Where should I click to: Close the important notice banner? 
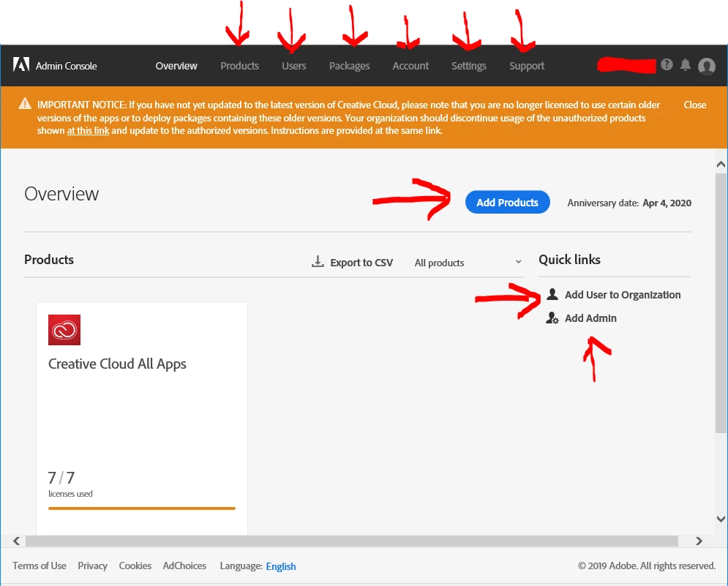point(694,105)
